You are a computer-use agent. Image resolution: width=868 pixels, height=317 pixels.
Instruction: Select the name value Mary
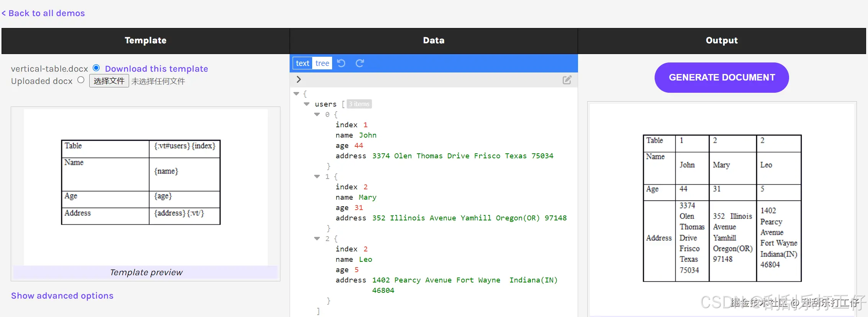click(368, 197)
